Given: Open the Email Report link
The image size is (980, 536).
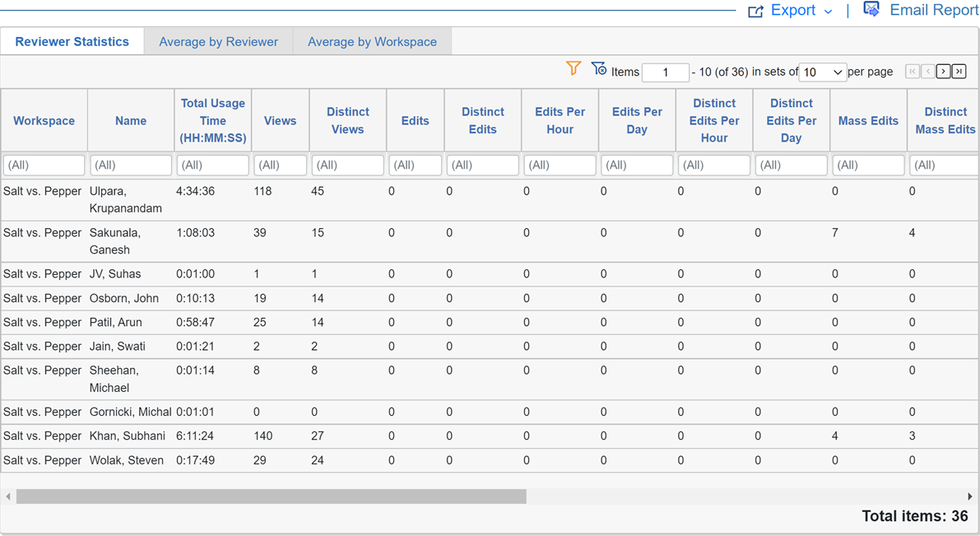Looking at the screenshot, I should [934, 10].
